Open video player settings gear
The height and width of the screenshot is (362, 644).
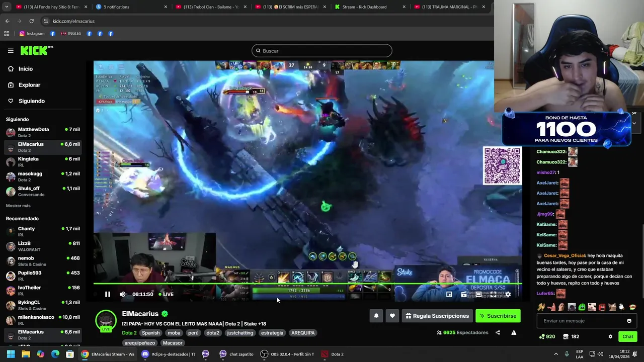508,295
